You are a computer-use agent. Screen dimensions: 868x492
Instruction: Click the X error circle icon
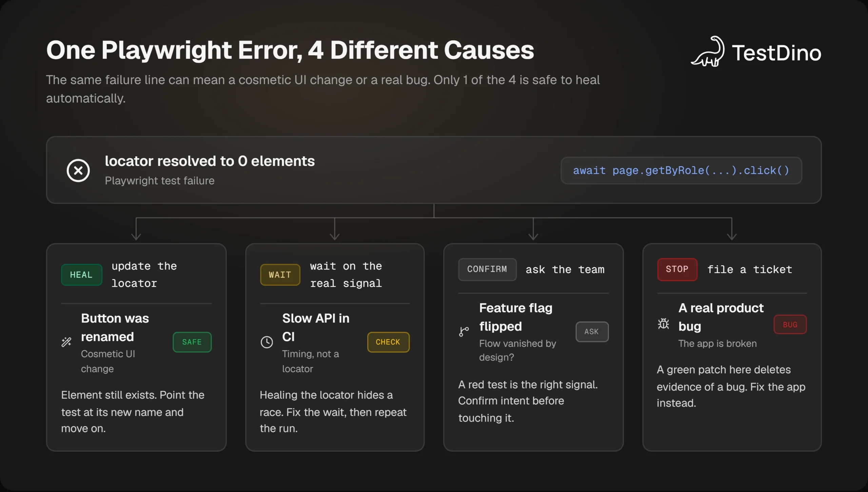[78, 170]
